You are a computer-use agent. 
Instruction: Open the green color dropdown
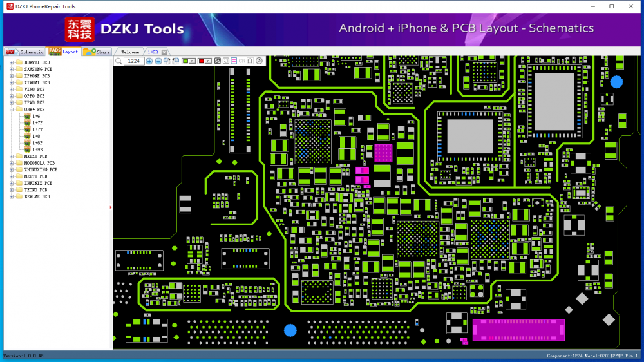[x=193, y=61]
